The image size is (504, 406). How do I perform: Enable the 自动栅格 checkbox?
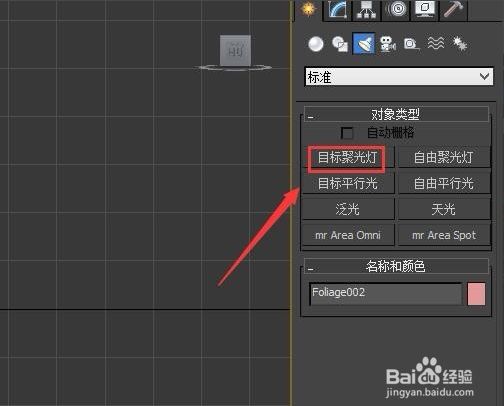click(x=347, y=133)
